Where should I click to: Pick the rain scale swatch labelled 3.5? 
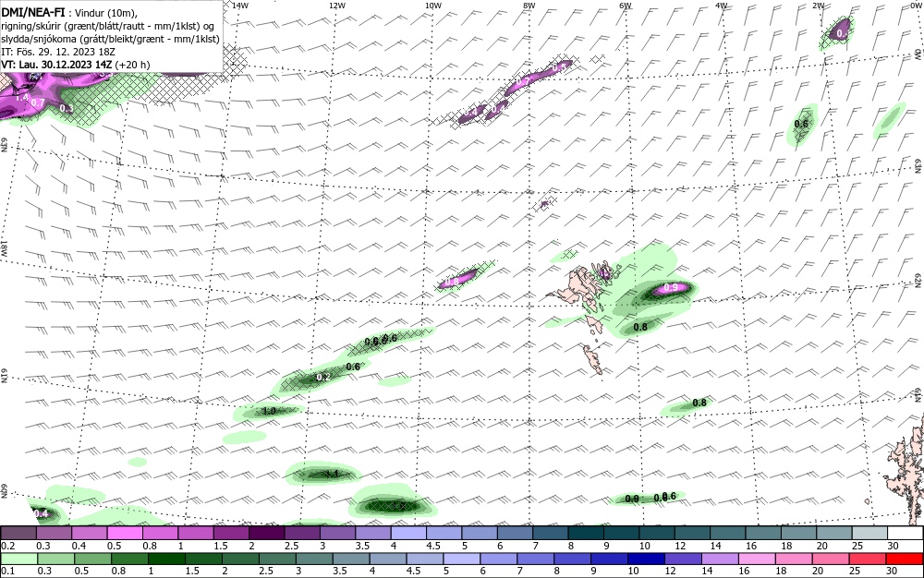click(x=351, y=559)
